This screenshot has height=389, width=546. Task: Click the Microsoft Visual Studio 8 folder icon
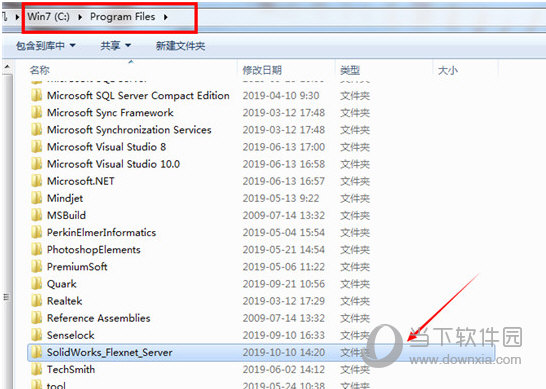37,147
